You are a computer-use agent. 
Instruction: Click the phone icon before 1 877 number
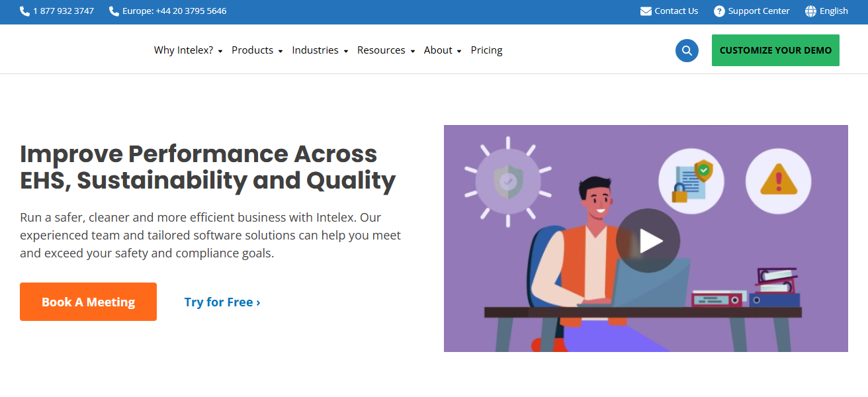point(25,11)
